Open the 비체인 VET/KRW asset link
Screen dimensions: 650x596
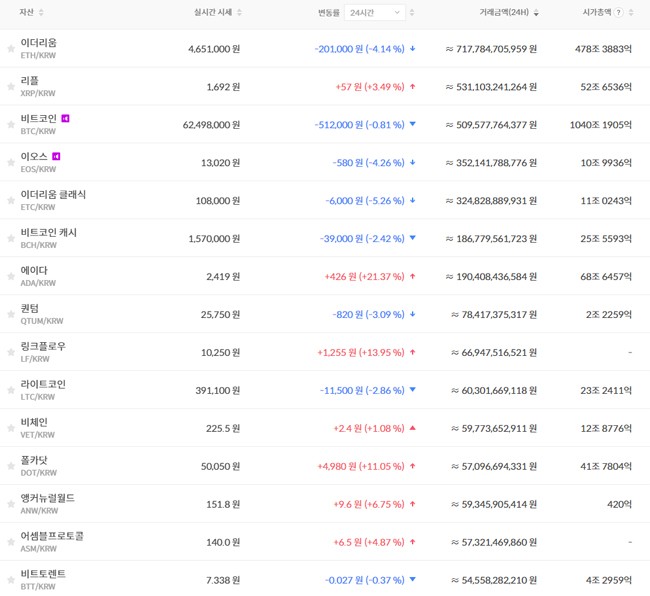click(x=38, y=428)
